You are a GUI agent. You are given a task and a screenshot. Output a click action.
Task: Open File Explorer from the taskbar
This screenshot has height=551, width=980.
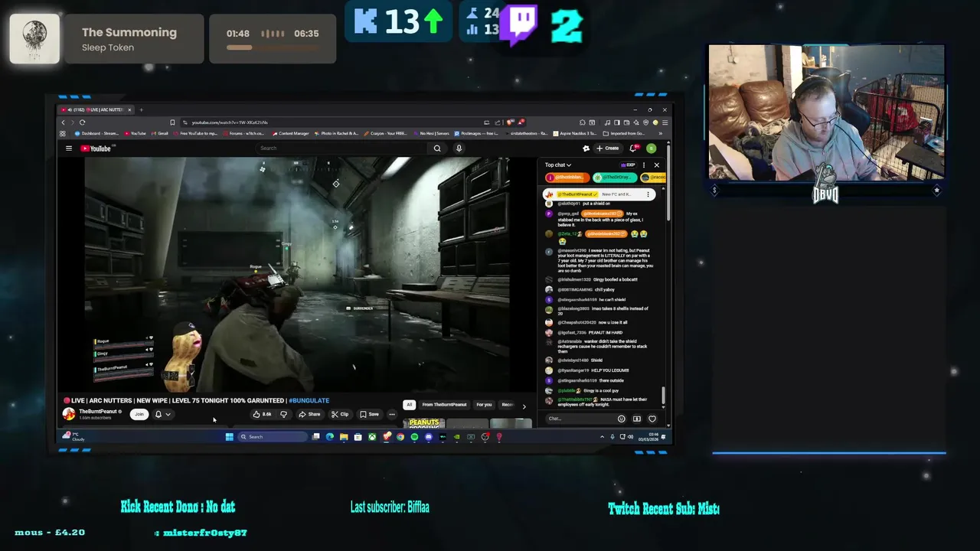tap(344, 437)
